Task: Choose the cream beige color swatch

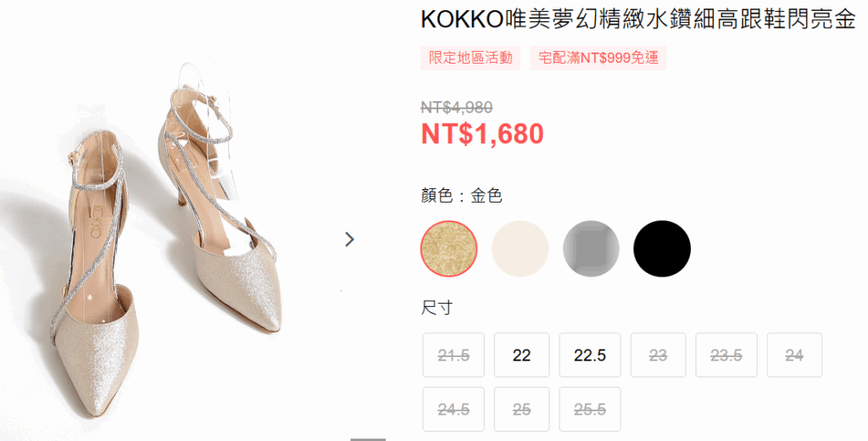Action: point(520,248)
